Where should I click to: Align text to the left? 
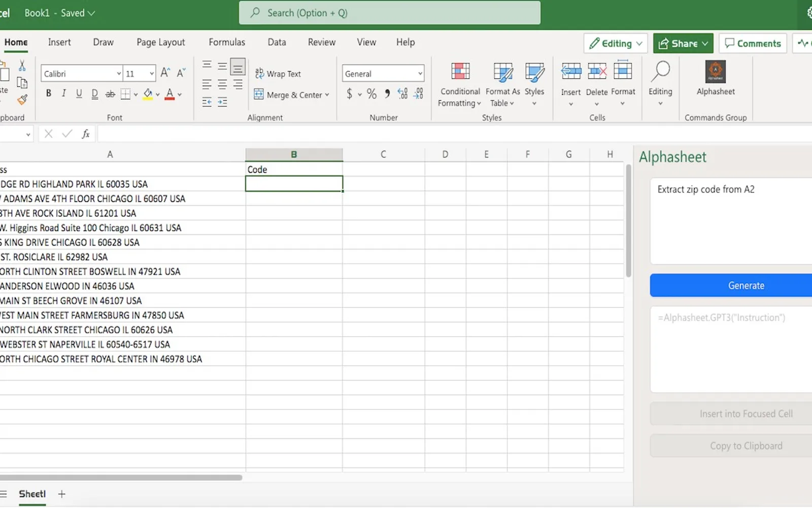tap(207, 84)
